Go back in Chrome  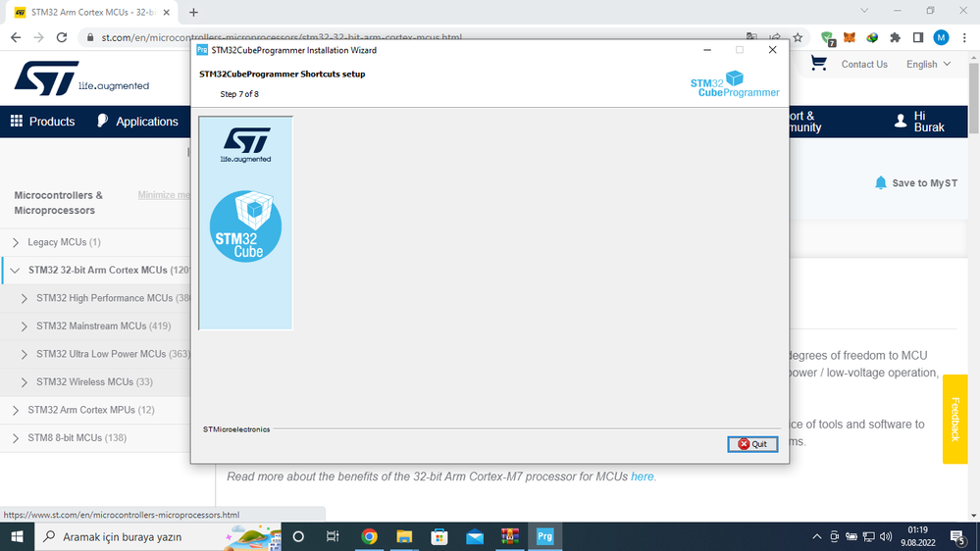16,37
